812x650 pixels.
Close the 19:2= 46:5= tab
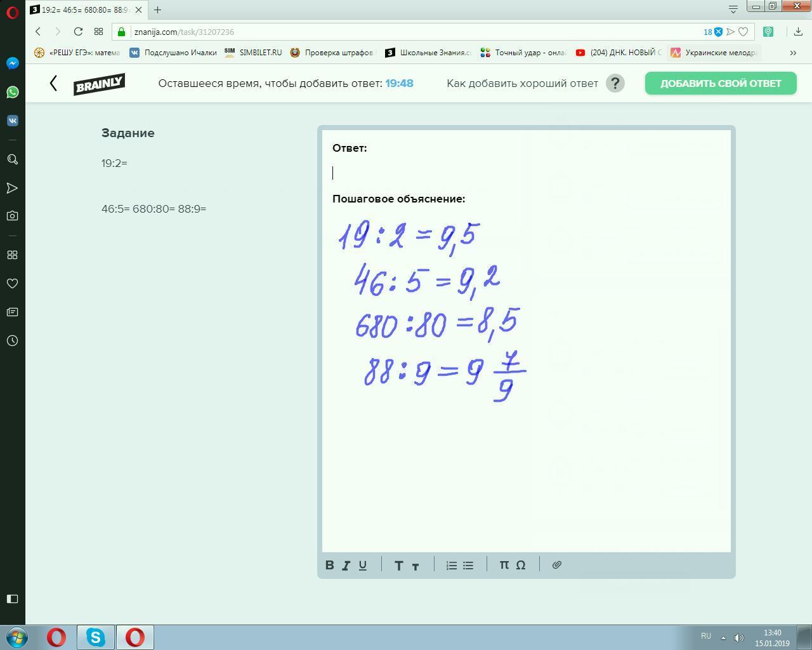point(138,10)
